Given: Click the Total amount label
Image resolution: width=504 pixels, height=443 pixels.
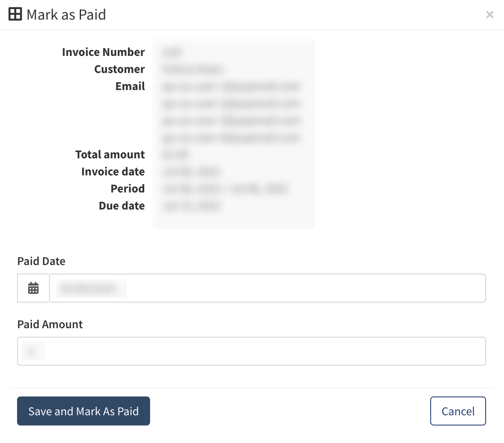Looking at the screenshot, I should [x=110, y=154].
